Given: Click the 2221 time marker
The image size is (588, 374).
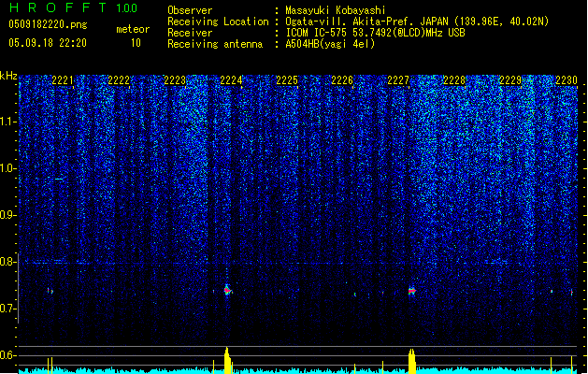Looking at the screenshot, I should coord(63,80).
